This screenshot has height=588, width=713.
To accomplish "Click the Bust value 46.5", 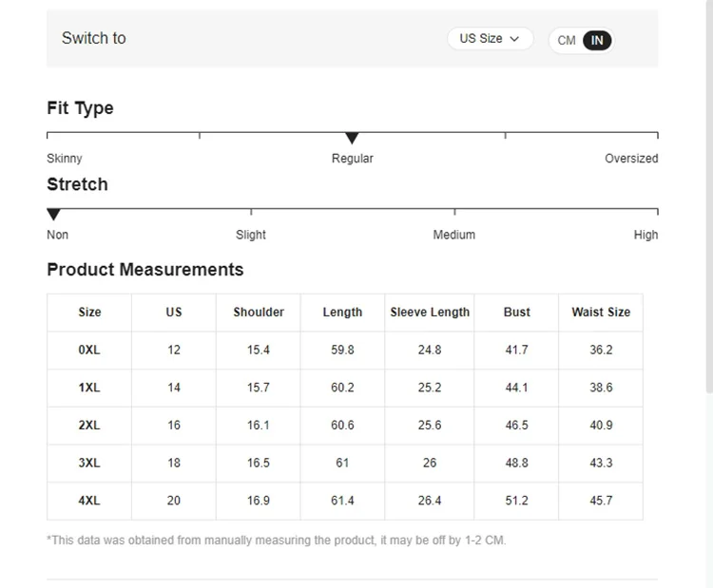I will [517, 426].
